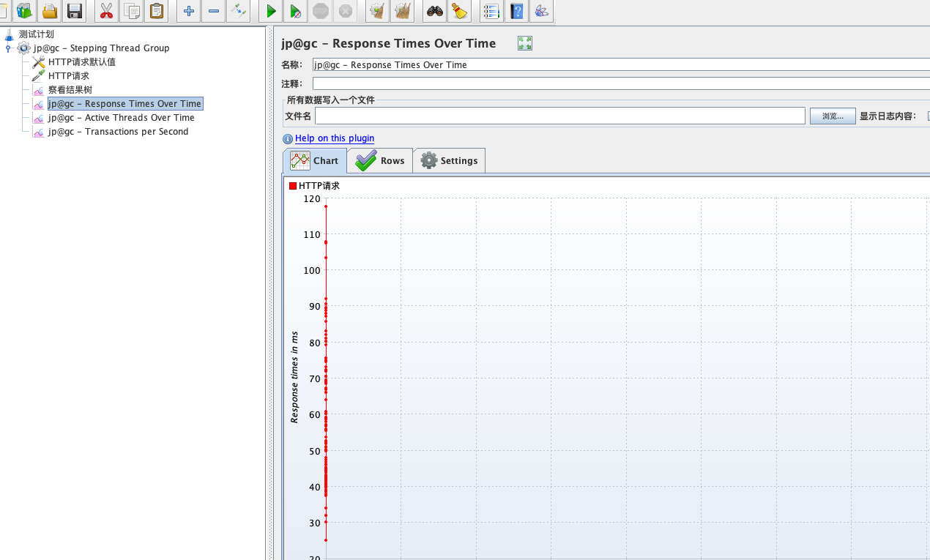Open the Help on this plugin link
The height and width of the screenshot is (560, 930).
pyautogui.click(x=334, y=138)
